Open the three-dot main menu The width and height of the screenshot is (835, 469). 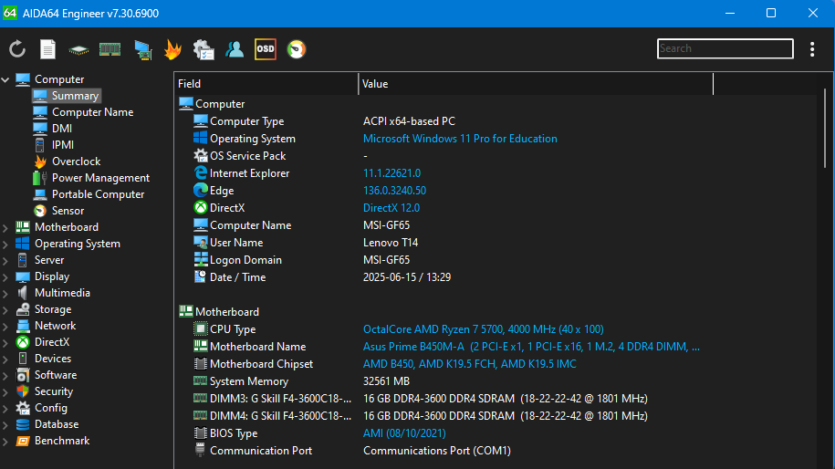[812, 49]
